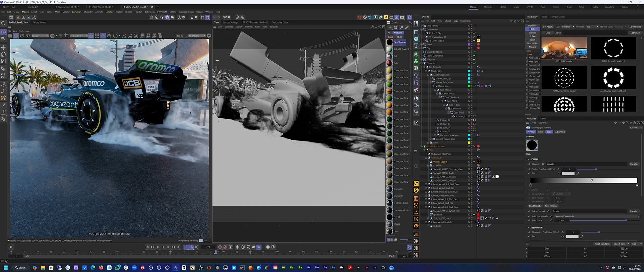
Task: Click the Attributes back arrow icon
Action: pyautogui.click(x=615, y=123)
